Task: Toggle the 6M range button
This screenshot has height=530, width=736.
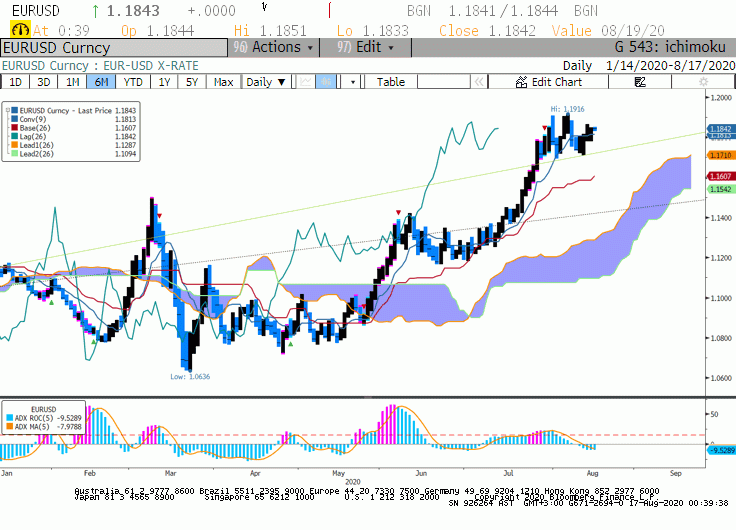Action: tap(101, 82)
